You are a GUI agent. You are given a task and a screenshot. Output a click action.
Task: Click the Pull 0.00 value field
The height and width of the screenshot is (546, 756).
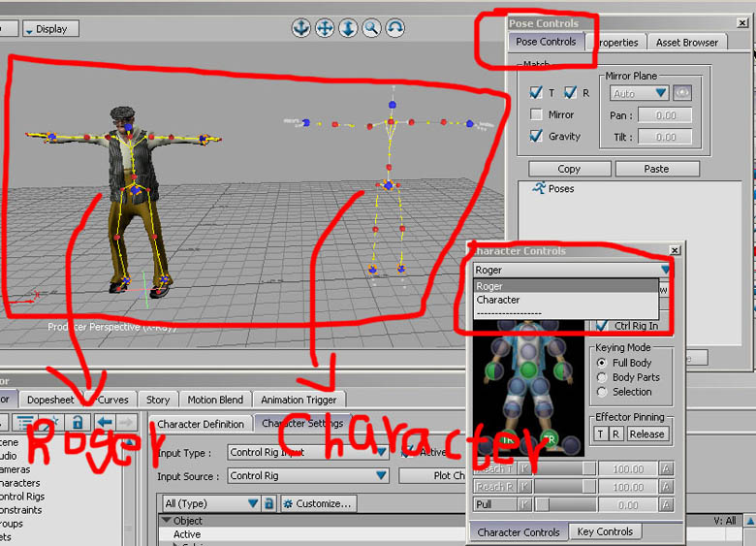pos(628,505)
